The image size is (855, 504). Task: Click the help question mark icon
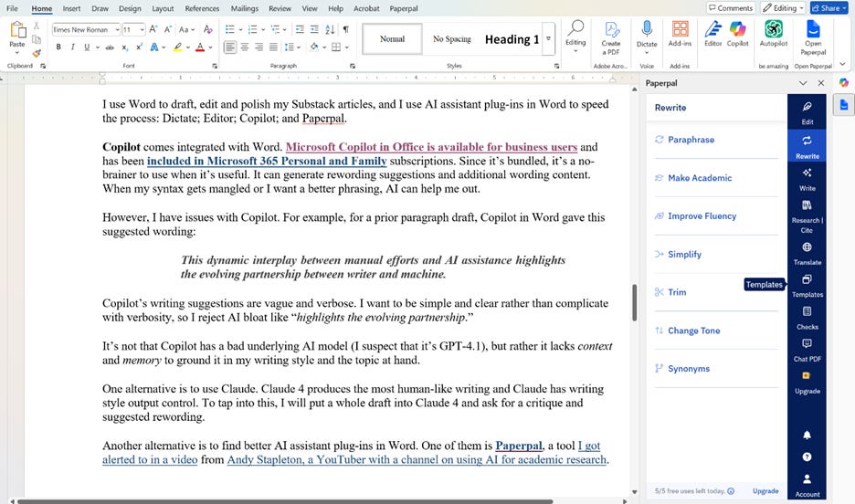point(807,457)
